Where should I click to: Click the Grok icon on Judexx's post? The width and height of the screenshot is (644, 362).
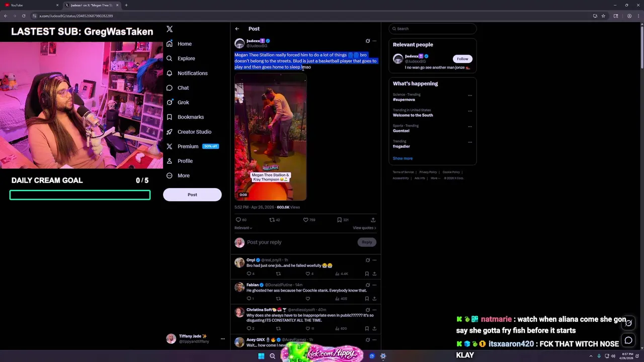point(367,41)
